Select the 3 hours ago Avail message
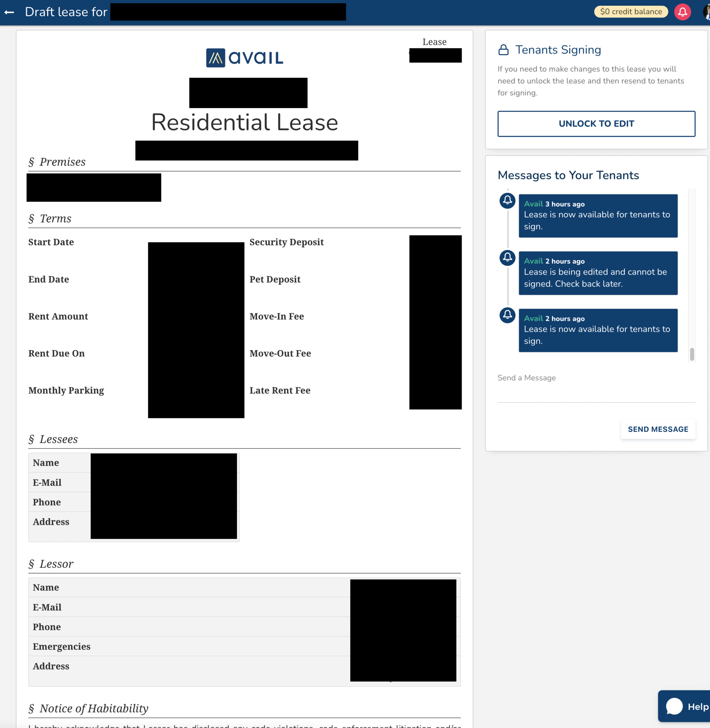 598,215
